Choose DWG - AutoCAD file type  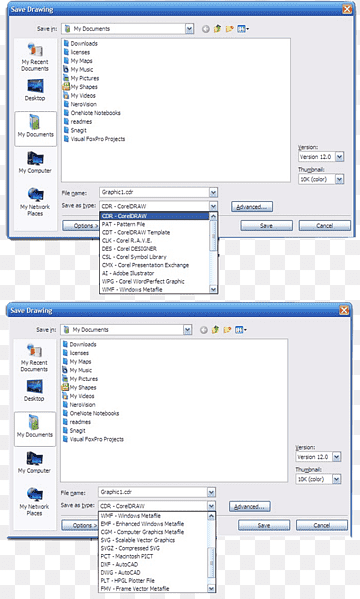tap(153, 572)
